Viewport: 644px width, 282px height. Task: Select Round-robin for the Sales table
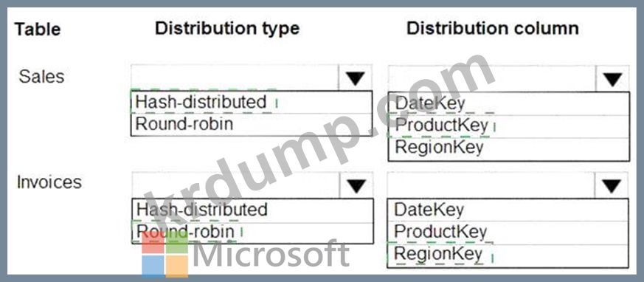pyautogui.click(x=252, y=125)
